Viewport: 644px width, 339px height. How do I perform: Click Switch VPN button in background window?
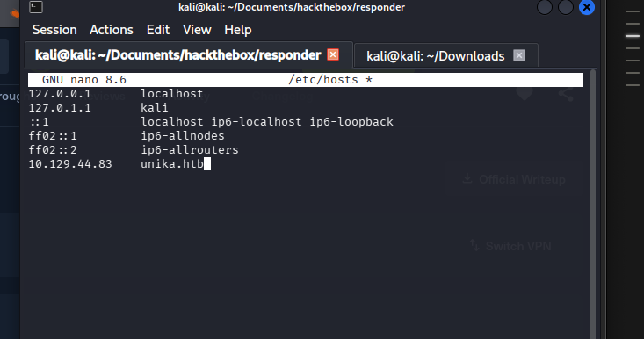point(510,246)
